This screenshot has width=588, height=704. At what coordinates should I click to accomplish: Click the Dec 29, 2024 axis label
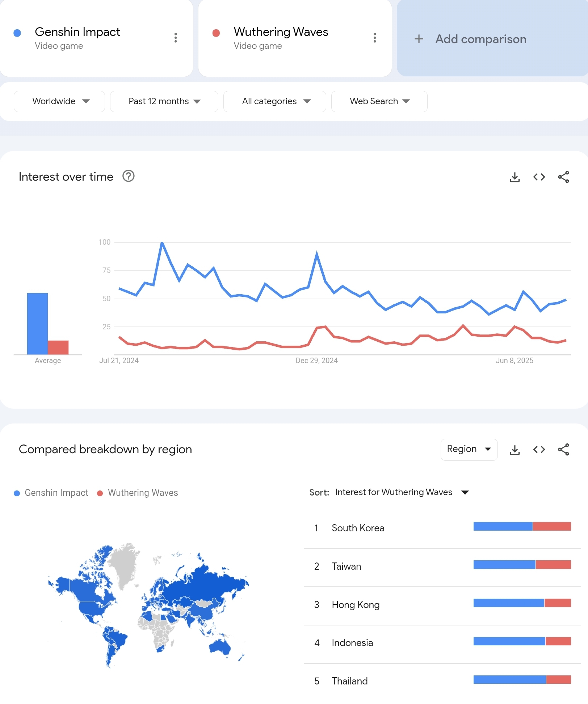point(317,361)
